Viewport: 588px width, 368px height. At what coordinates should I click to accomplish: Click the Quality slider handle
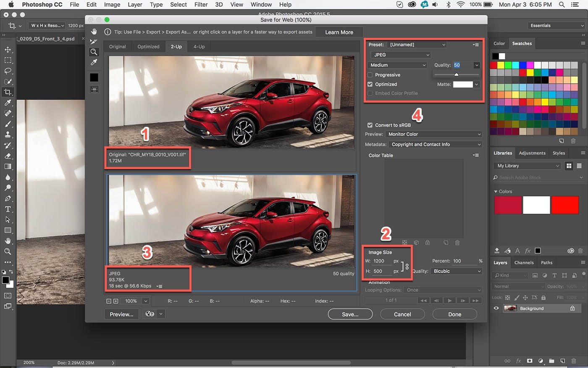(x=456, y=75)
